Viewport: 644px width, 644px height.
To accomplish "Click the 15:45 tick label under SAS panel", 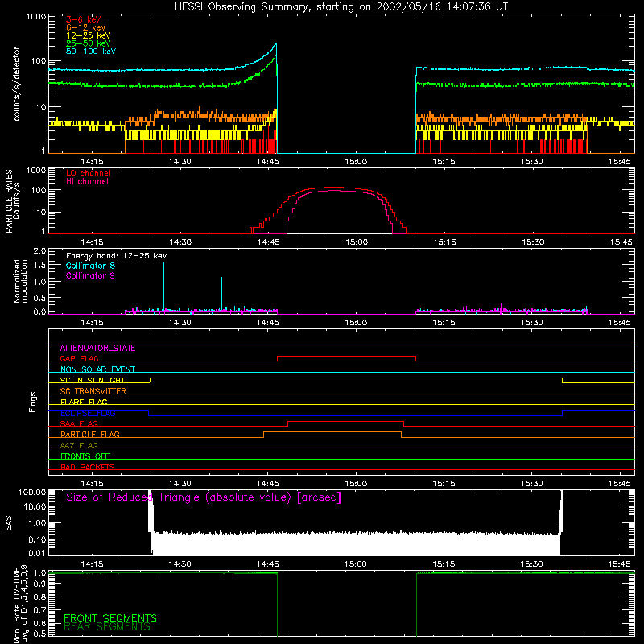I will [619, 564].
